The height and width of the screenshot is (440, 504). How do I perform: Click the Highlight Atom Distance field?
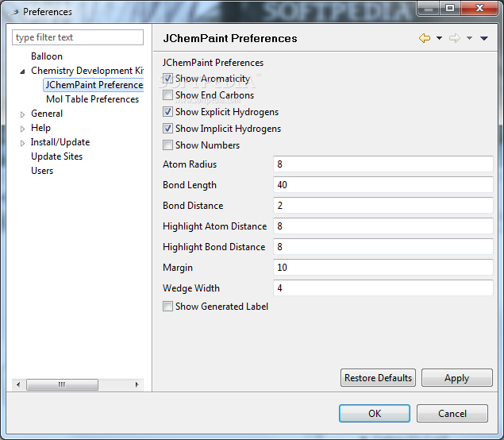click(x=383, y=226)
